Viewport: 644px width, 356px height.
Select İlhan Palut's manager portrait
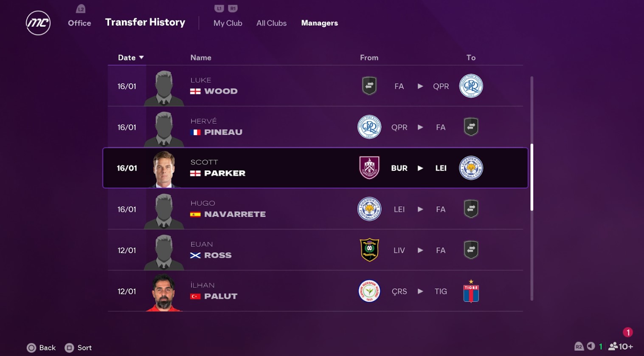(x=164, y=292)
